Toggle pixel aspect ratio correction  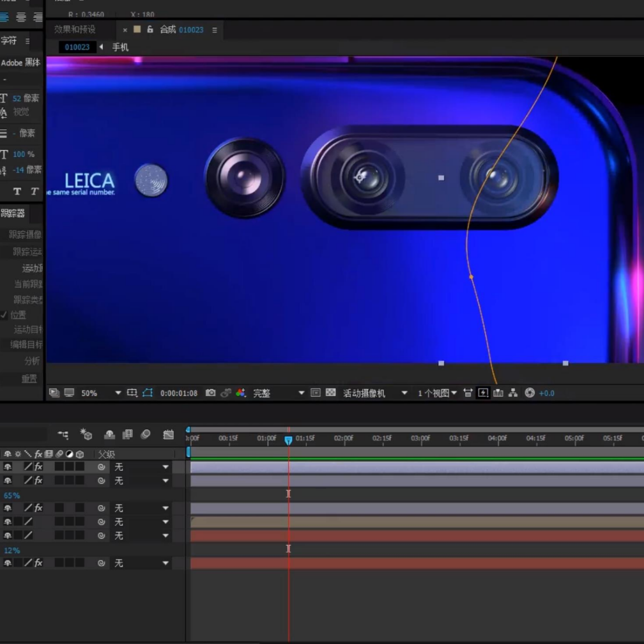click(468, 393)
